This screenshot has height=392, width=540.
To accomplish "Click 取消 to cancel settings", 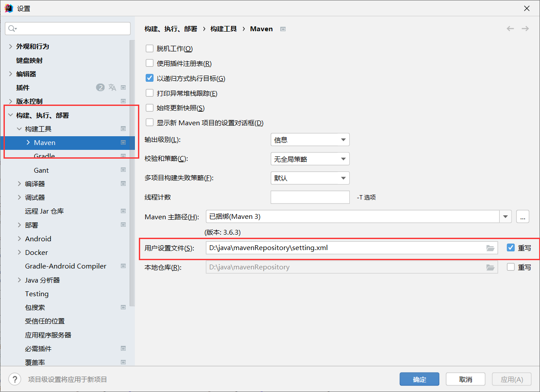I will [466, 379].
